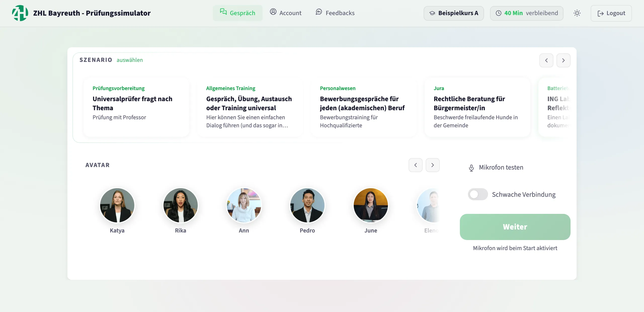The height and width of the screenshot is (312, 644).
Task: Click the ZHL Bayreuth logo icon
Action: pyautogui.click(x=20, y=13)
